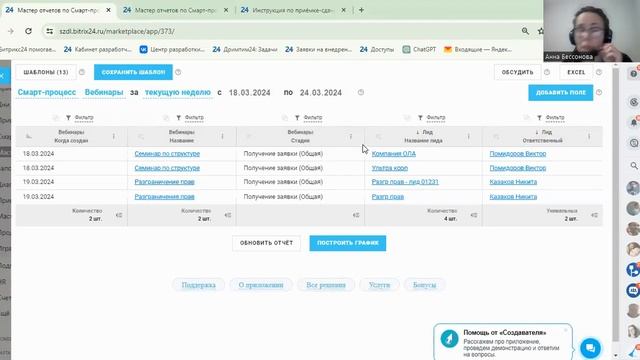Click the browser address bar URL

[x=117, y=31]
